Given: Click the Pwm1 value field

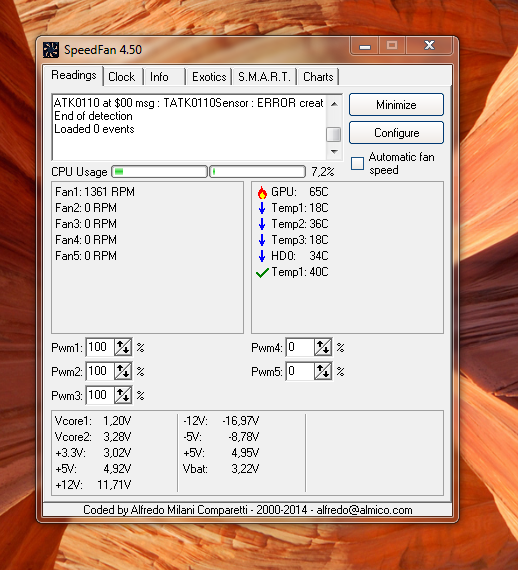Looking at the screenshot, I should click(x=100, y=348).
